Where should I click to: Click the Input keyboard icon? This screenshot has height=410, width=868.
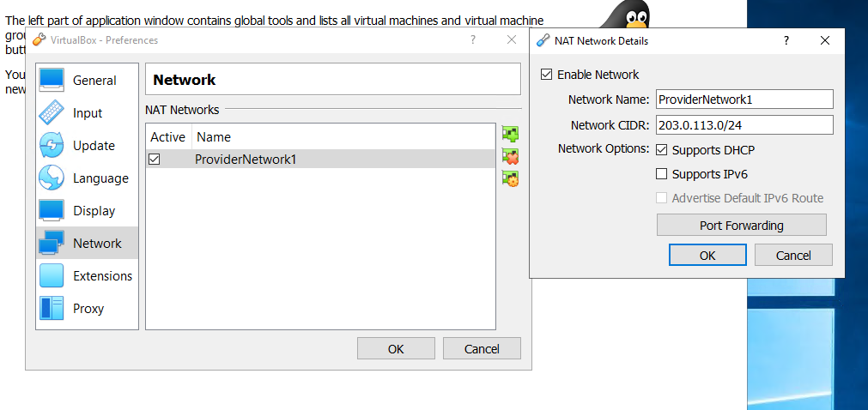[52, 113]
